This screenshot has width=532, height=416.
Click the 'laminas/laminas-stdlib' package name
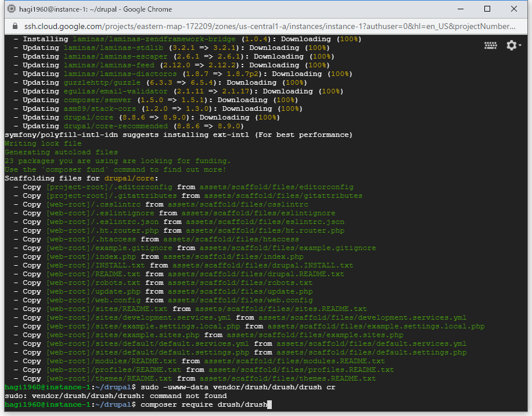[113, 48]
